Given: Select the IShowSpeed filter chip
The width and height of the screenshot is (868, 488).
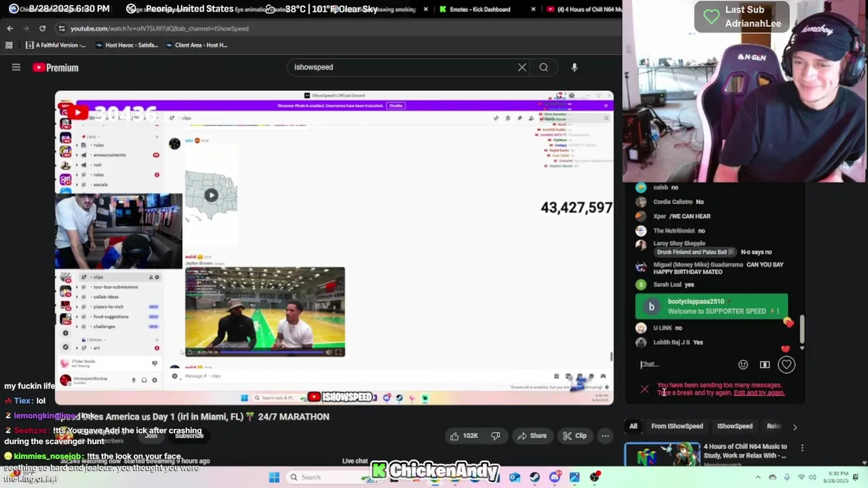Looking at the screenshot, I should click(735, 426).
